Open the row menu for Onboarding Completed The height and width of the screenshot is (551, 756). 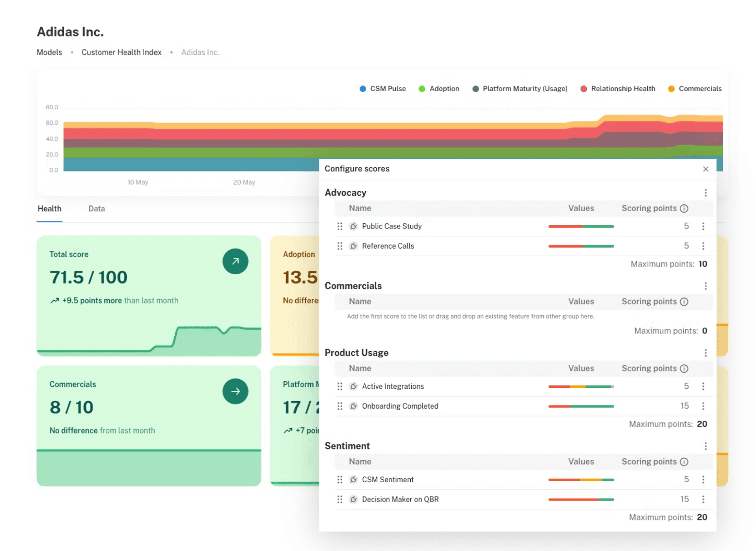pyautogui.click(x=704, y=406)
